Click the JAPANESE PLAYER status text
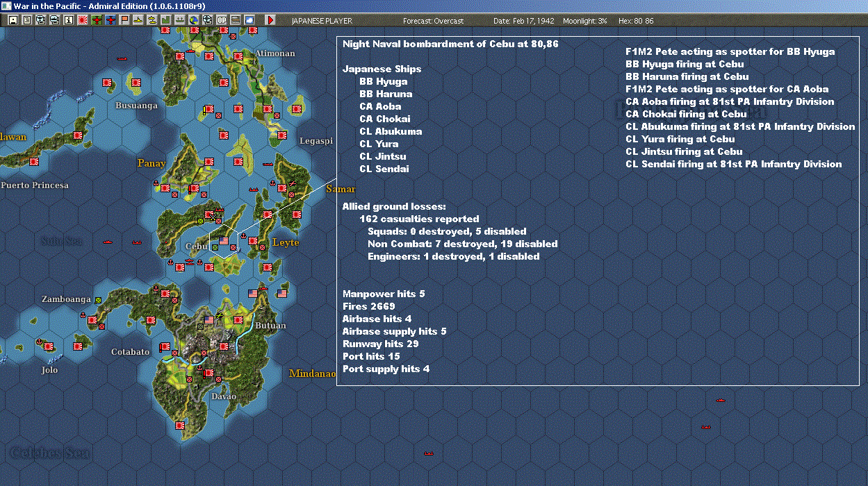The height and width of the screenshot is (486, 868). 320,21
